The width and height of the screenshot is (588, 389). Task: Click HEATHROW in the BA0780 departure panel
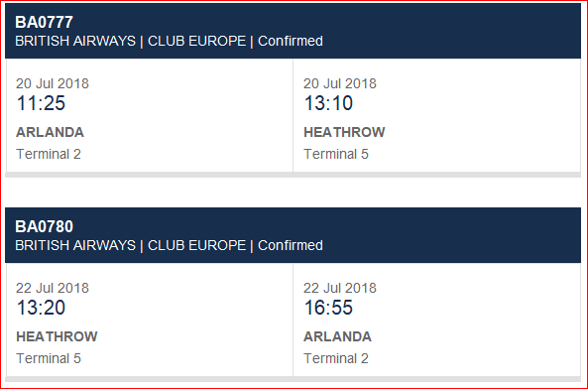57,336
